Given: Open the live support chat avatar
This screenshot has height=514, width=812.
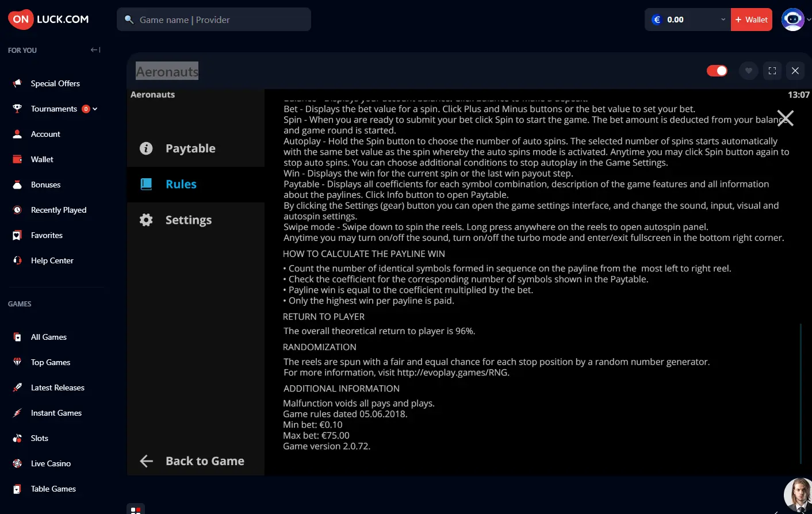Looking at the screenshot, I should 798,495.
